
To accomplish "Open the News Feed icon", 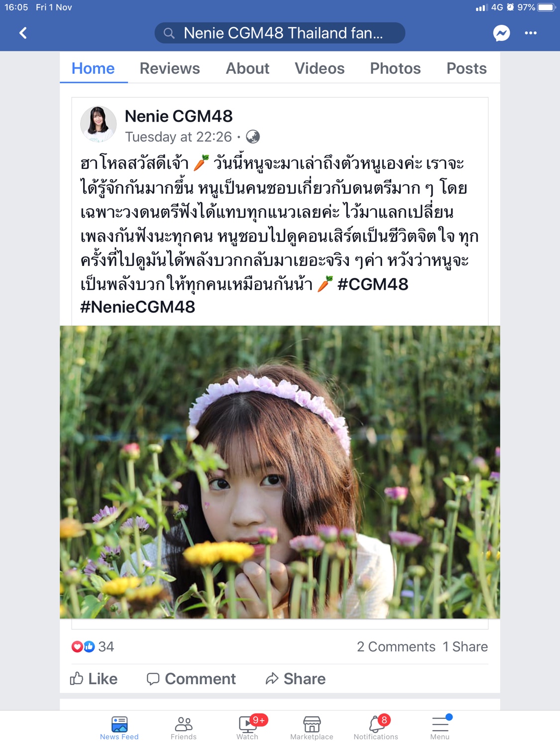I will (119, 724).
